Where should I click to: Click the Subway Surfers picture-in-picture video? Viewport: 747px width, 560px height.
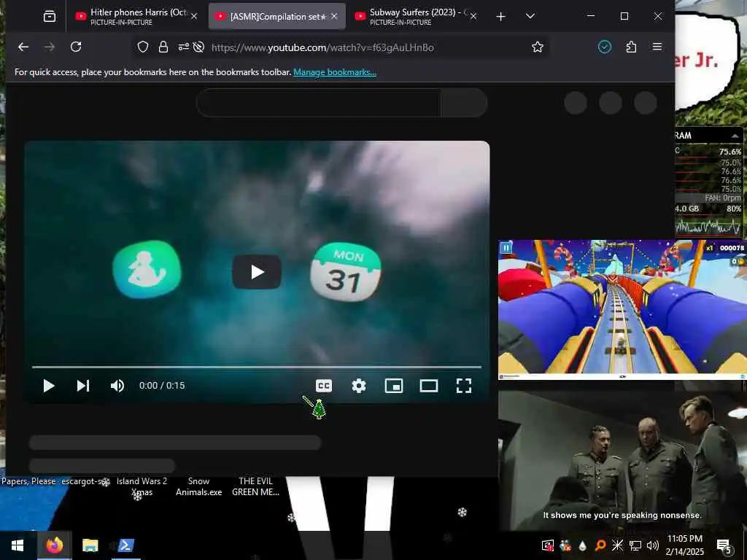pyautogui.click(x=622, y=309)
